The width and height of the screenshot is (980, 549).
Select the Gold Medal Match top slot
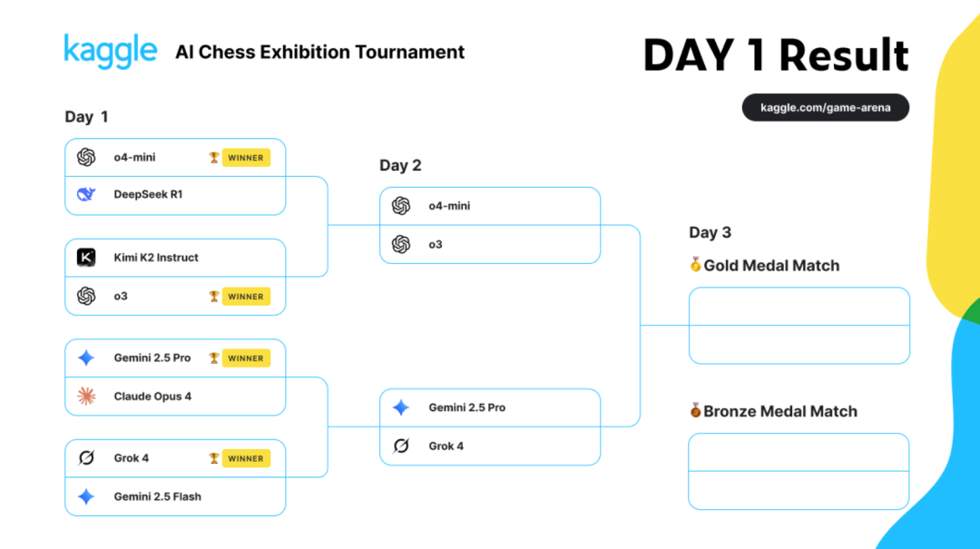(x=799, y=307)
